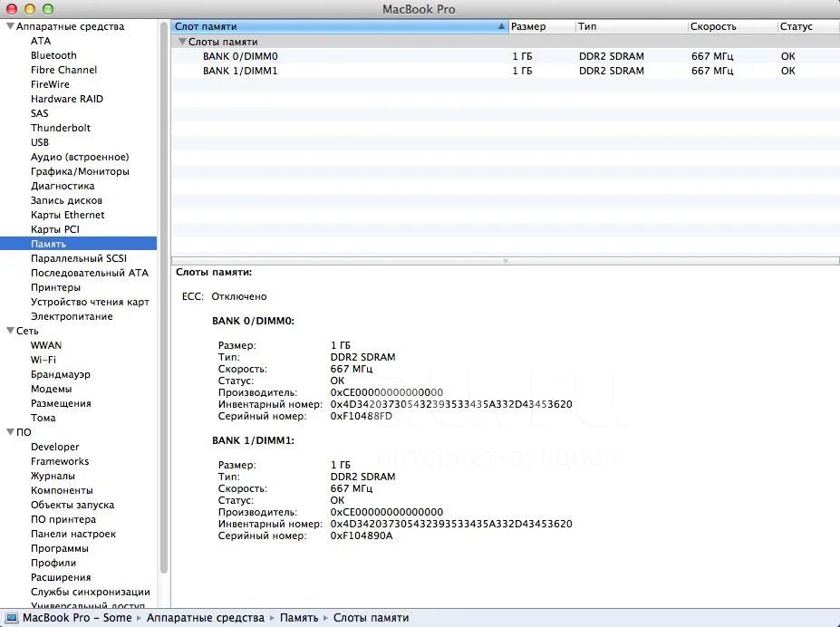Image resolution: width=840 pixels, height=627 pixels.
Task: Select Запись дисков item
Action: [66, 200]
